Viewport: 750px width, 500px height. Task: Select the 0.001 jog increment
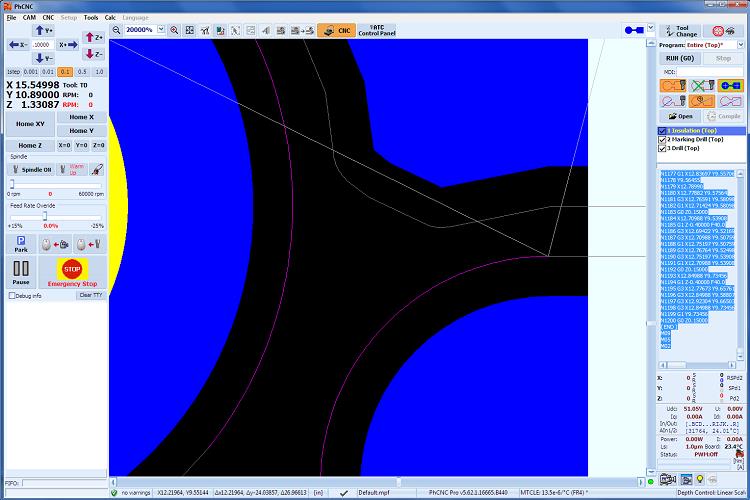click(31, 72)
